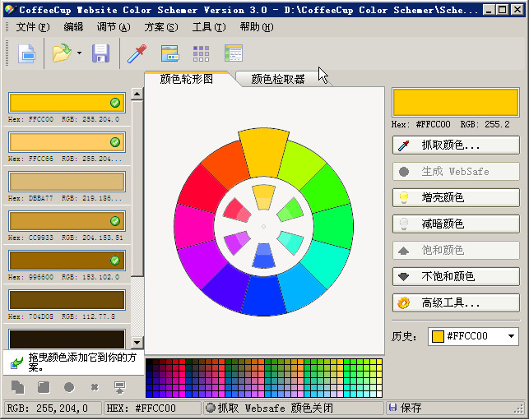Screen dimensions: 529x420
Task: Select the CC9933 swatch in scheme list
Action: click(66, 221)
